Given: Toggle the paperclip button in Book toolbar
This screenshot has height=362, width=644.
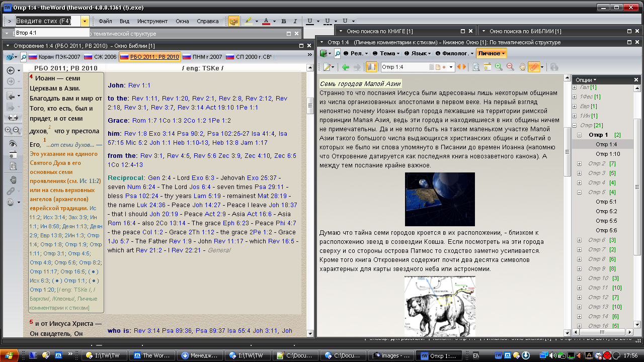Looking at the screenshot, I should pyautogui.click(x=534, y=67).
